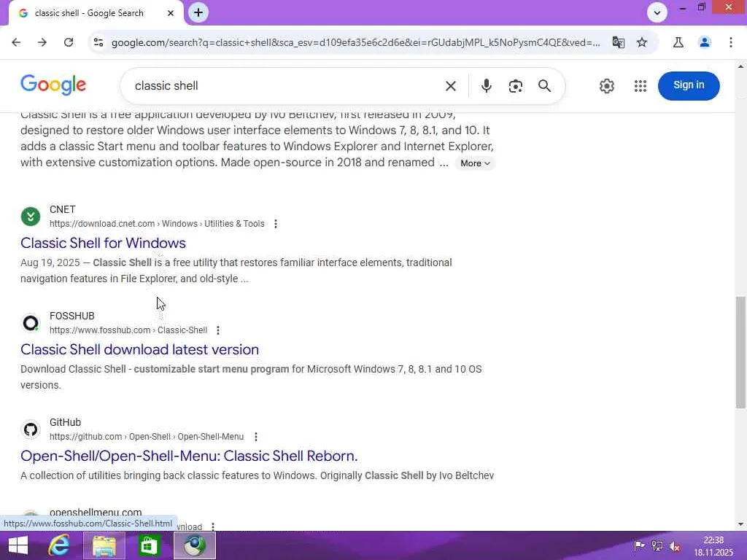
Task: Click the scrollbar down arrow
Action: coord(740,524)
